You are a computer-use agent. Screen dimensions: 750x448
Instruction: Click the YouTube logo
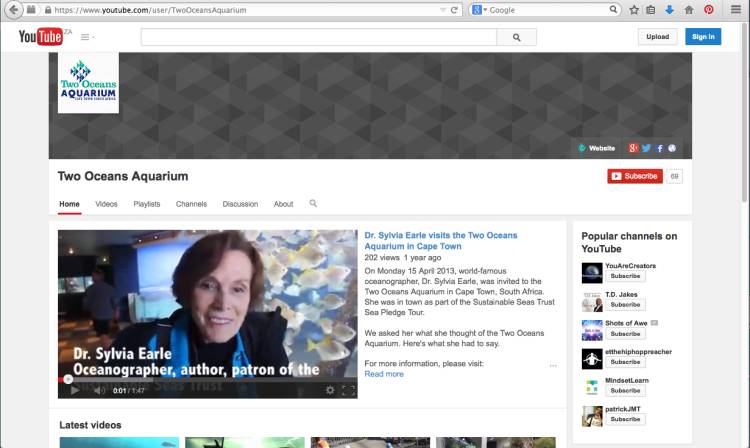pyautogui.click(x=40, y=37)
